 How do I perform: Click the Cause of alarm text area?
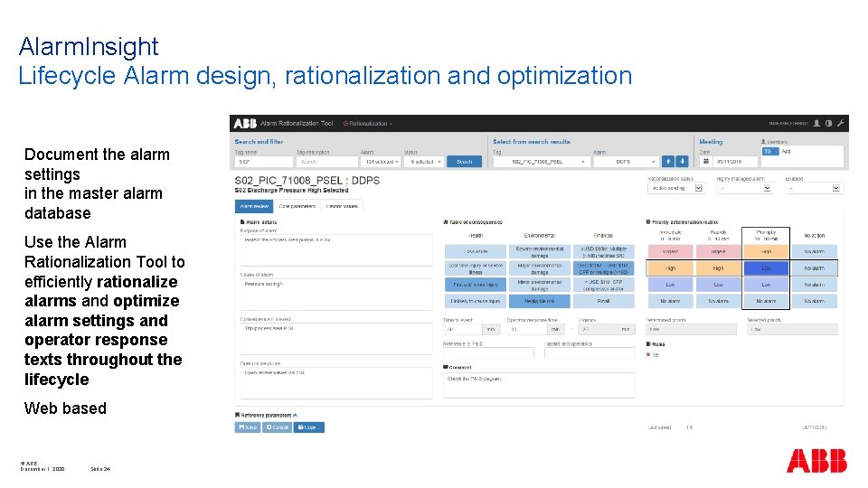click(336, 295)
